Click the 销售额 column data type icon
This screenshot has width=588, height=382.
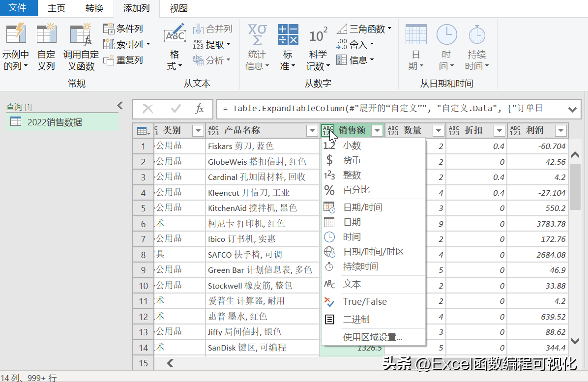328,130
